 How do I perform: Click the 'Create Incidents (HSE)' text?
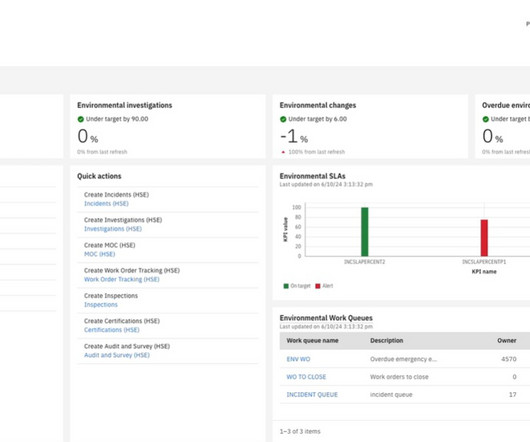click(x=117, y=195)
